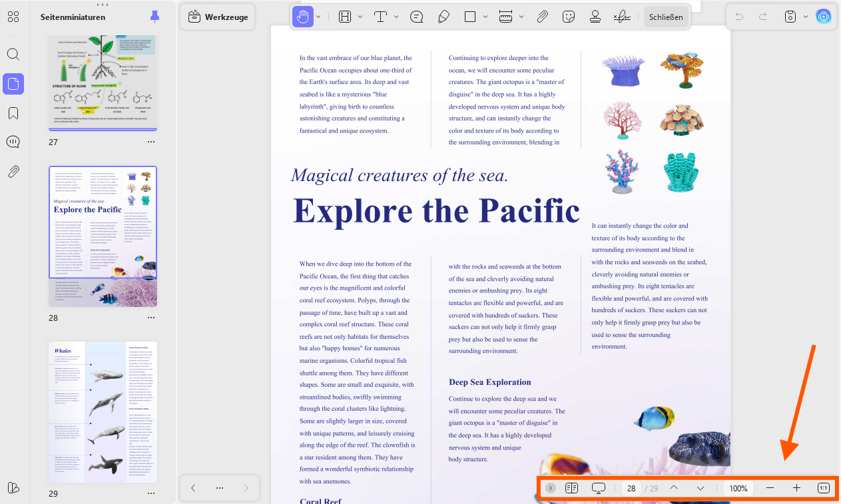
Task: Zoom in with the plus button
Action: [x=797, y=488]
